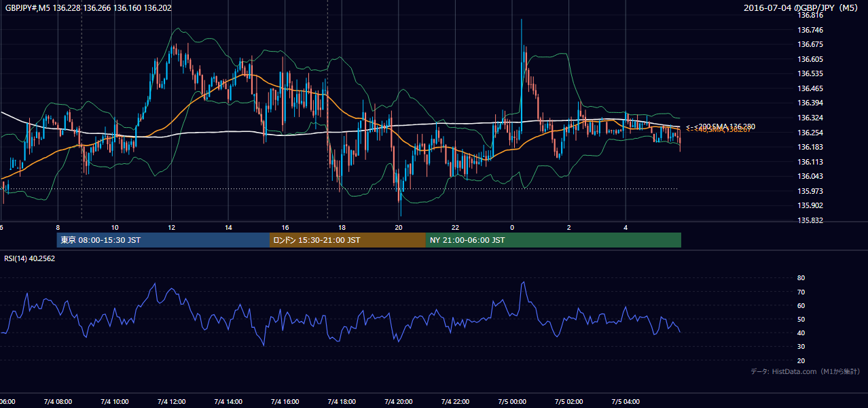Click the 7/4 12:00 date axis label

coord(171,401)
